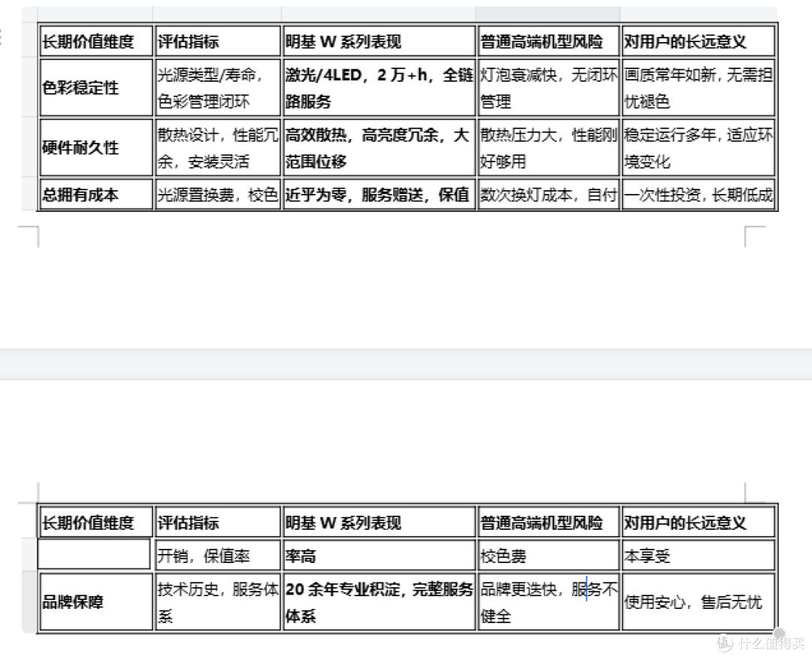Click the 一次性投资，长期低成 cell
812x660 pixels.
pyautogui.click(x=698, y=195)
